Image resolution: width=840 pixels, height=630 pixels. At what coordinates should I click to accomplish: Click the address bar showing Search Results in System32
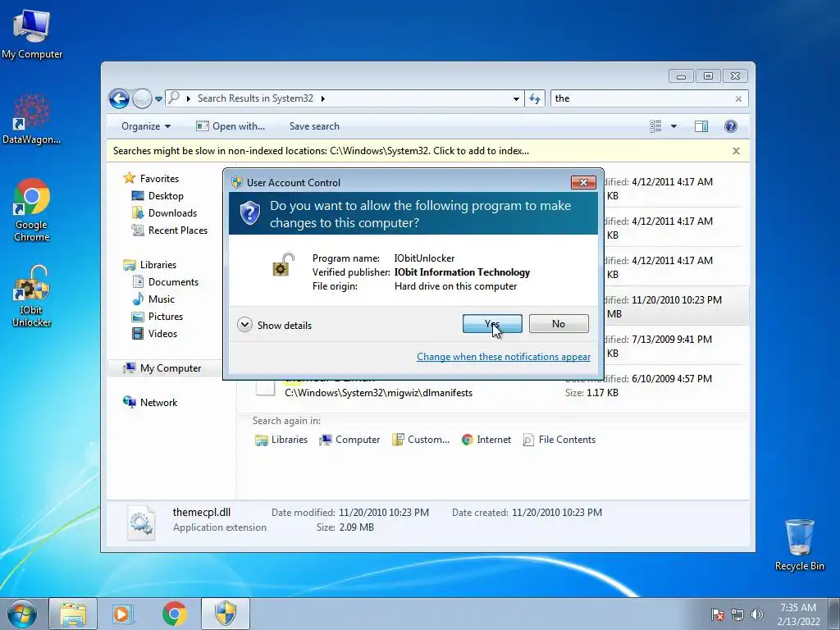tap(343, 98)
